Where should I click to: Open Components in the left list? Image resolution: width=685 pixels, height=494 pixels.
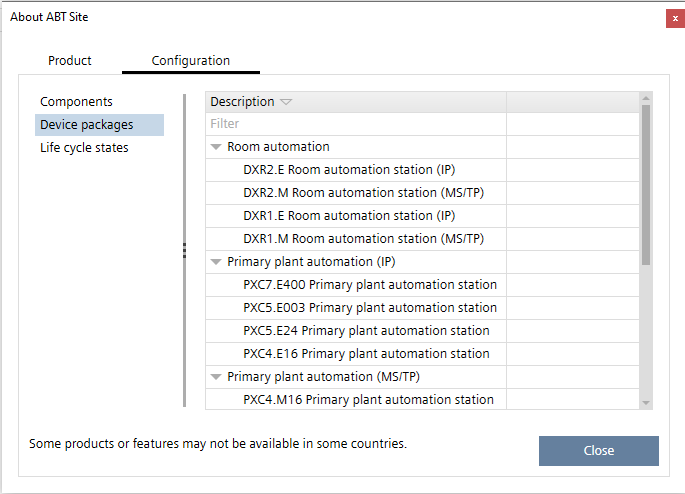(x=76, y=102)
